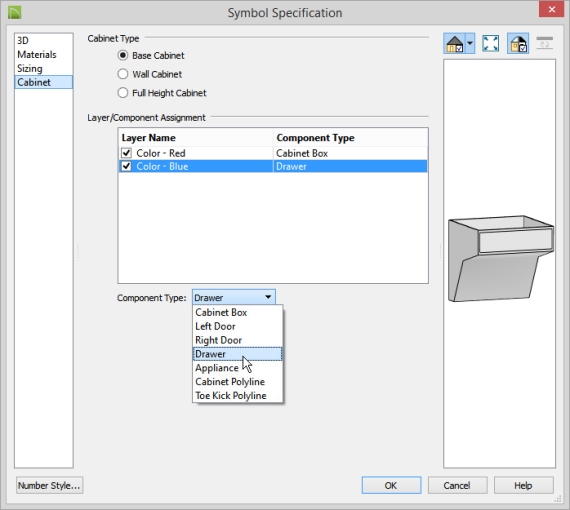The image size is (570, 510).
Task: Confirm with the OK button
Action: pyautogui.click(x=392, y=485)
